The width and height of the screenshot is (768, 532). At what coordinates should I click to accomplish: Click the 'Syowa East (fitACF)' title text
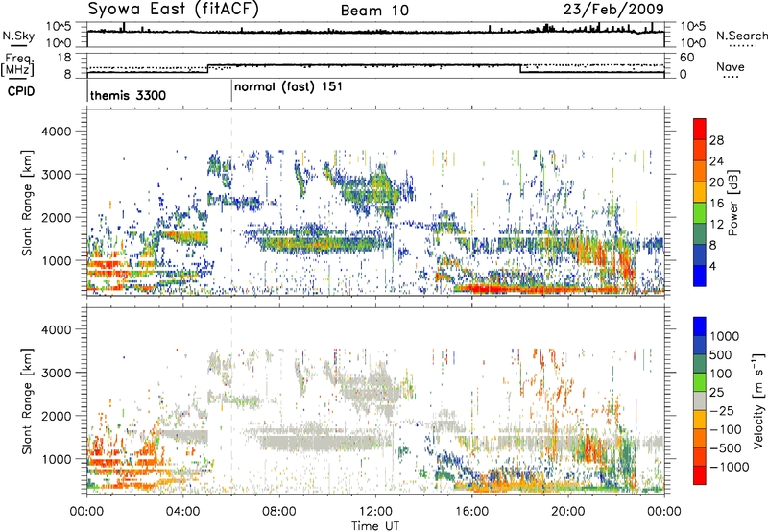click(x=174, y=10)
